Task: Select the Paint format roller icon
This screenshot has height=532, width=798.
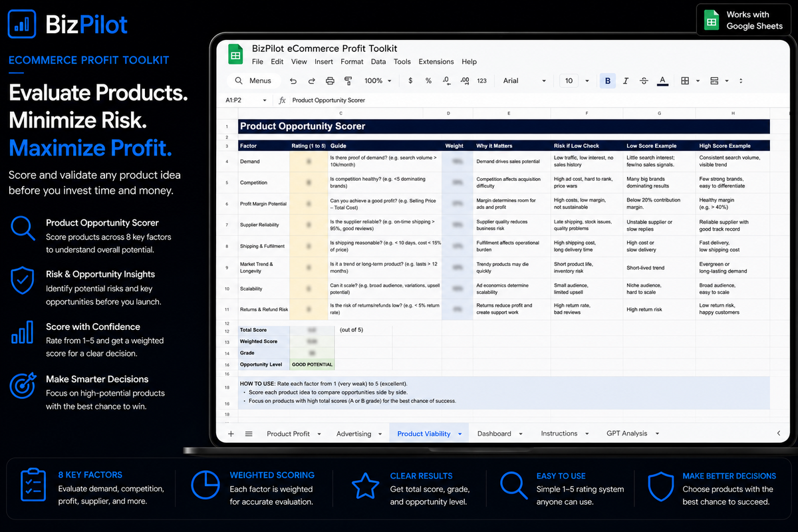Action: click(348, 81)
